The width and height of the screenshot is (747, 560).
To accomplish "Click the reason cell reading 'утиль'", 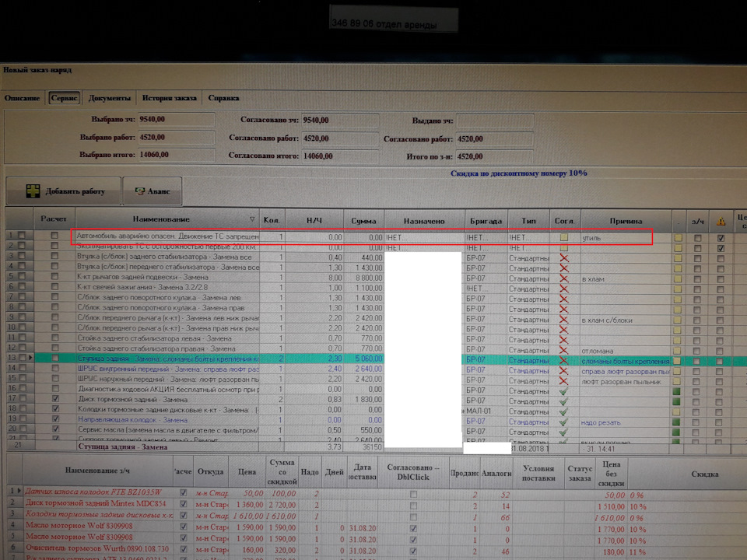I will click(626, 238).
